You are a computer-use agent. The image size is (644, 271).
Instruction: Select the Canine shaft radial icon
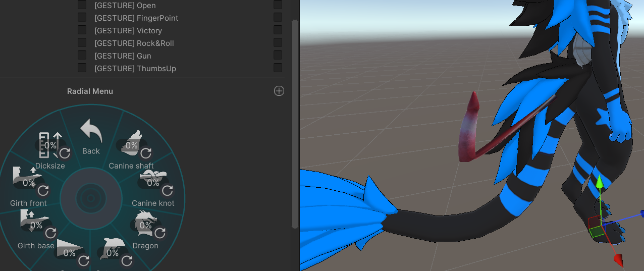click(x=132, y=143)
